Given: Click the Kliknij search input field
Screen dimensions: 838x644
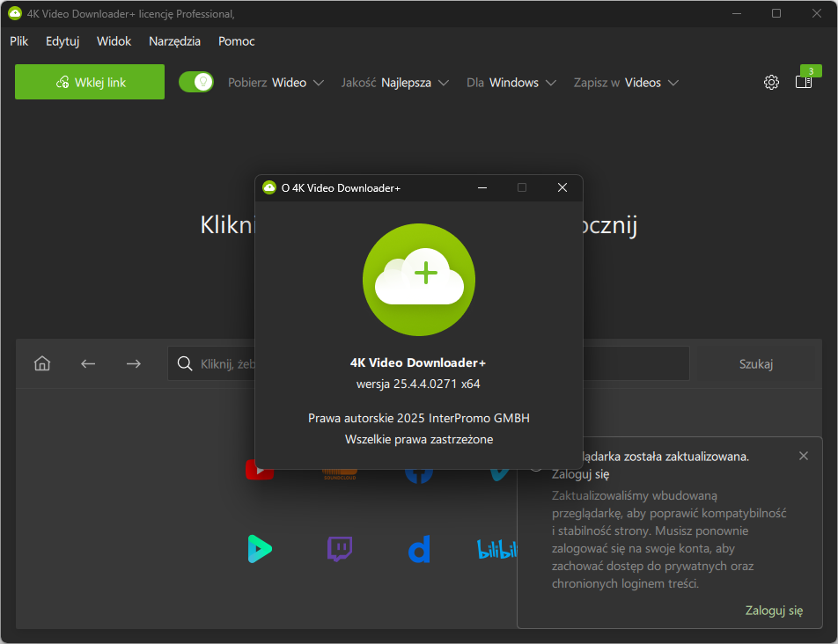Looking at the screenshot, I should (428, 363).
